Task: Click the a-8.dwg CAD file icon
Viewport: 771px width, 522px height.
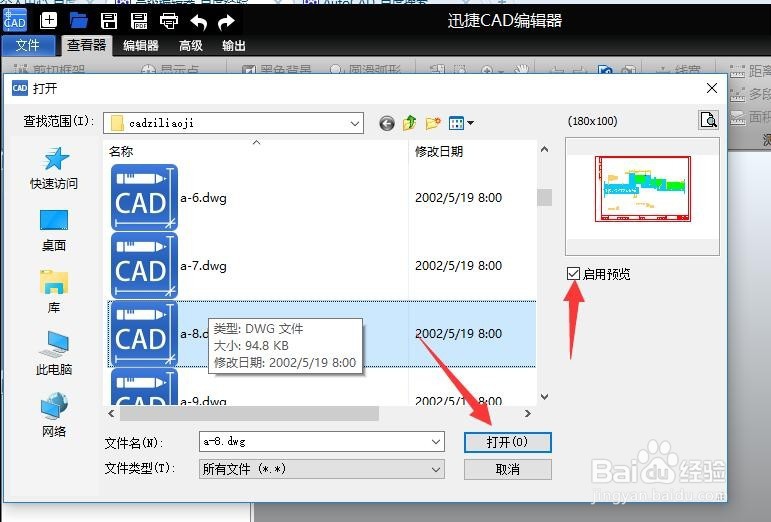Action: (x=144, y=334)
